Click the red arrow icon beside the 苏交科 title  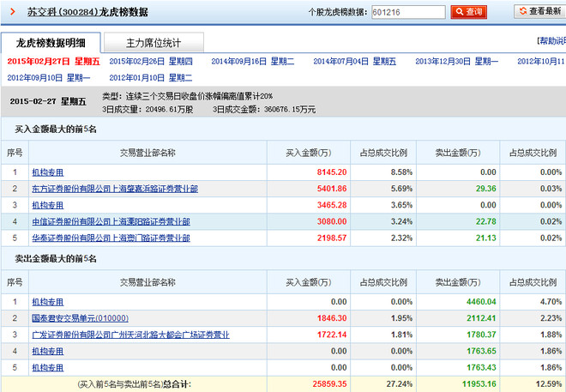tap(13, 12)
